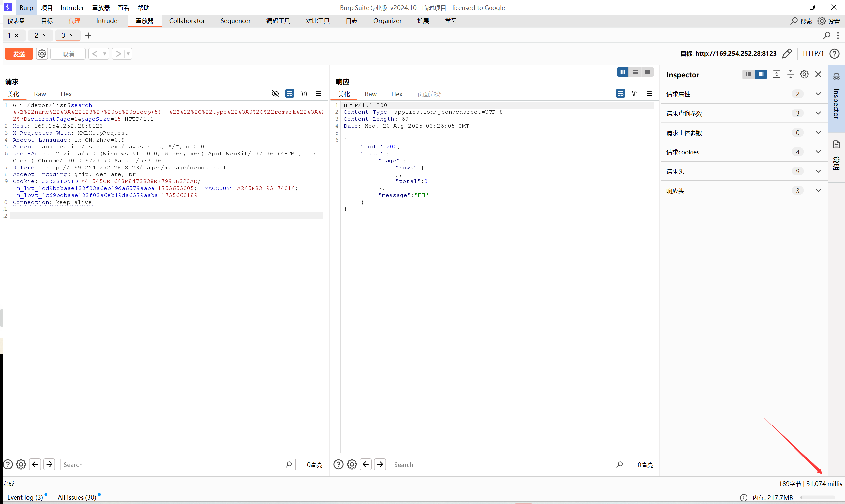
Task: Click the request word-wrap icon
Action: coord(289,93)
